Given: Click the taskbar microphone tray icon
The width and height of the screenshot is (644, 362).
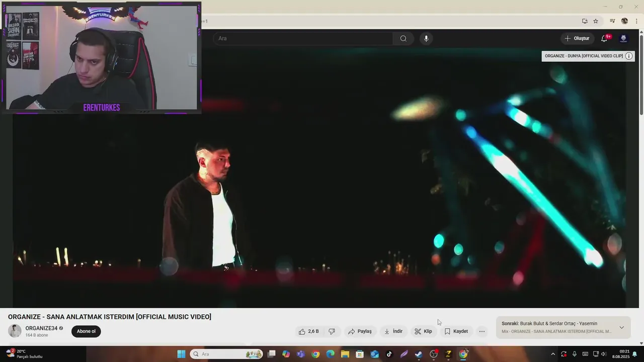Looking at the screenshot, I should (x=575, y=354).
